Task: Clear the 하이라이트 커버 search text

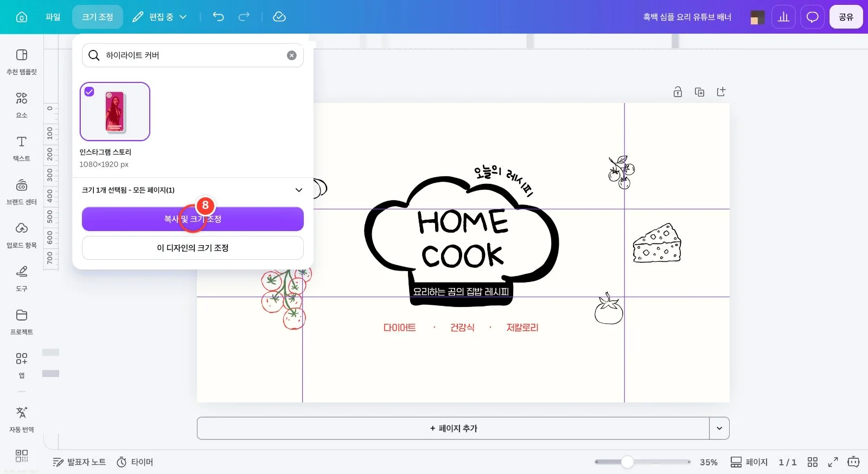Action: tap(292, 55)
